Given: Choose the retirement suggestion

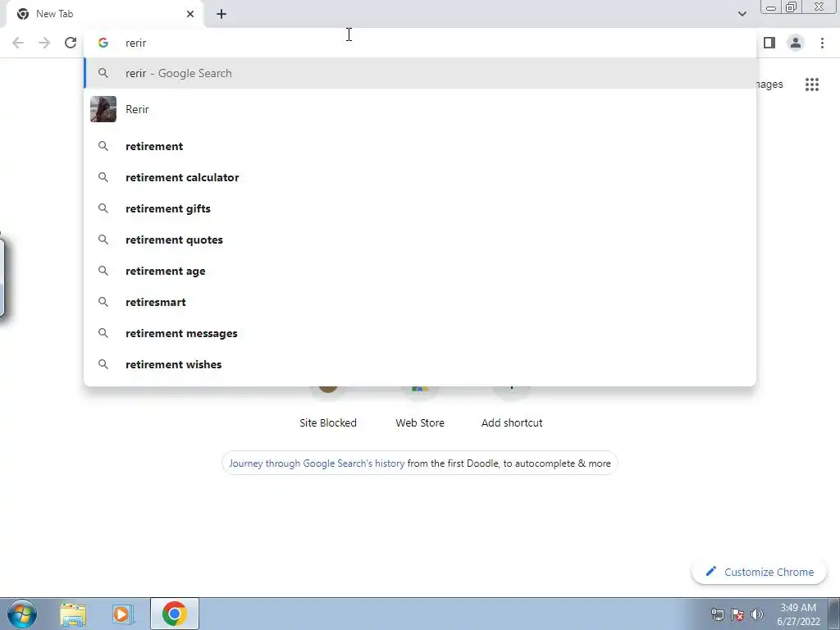Looking at the screenshot, I should click(420, 146).
